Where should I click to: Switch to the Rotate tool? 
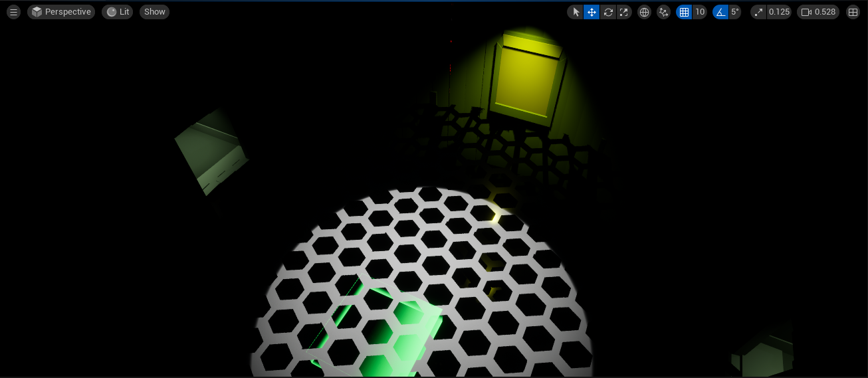(x=607, y=12)
